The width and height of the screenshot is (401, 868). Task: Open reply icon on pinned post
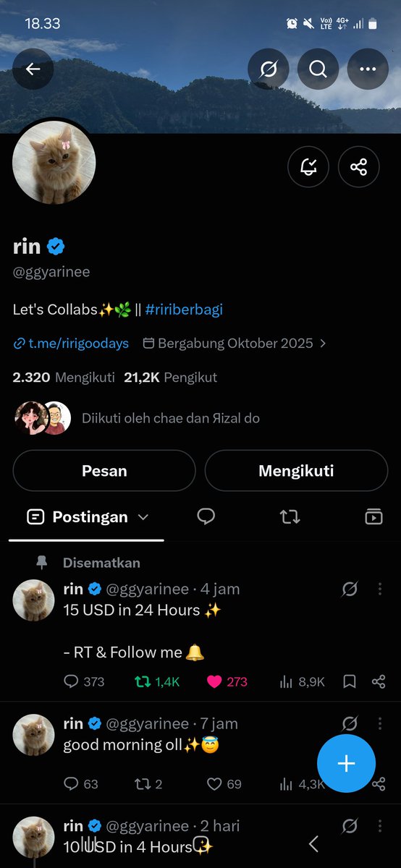point(71,681)
